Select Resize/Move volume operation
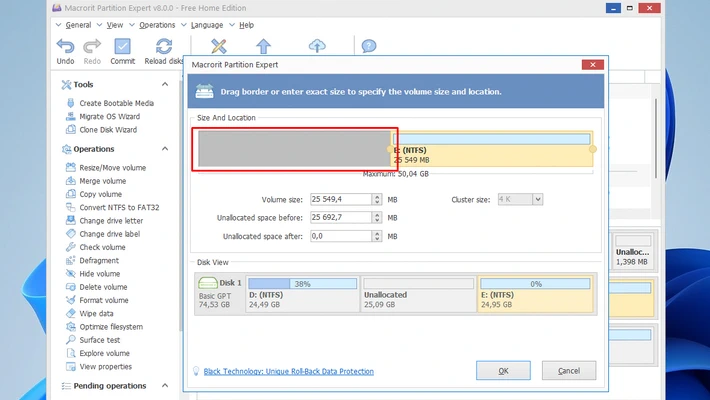This screenshot has height=400, width=710. [106, 168]
